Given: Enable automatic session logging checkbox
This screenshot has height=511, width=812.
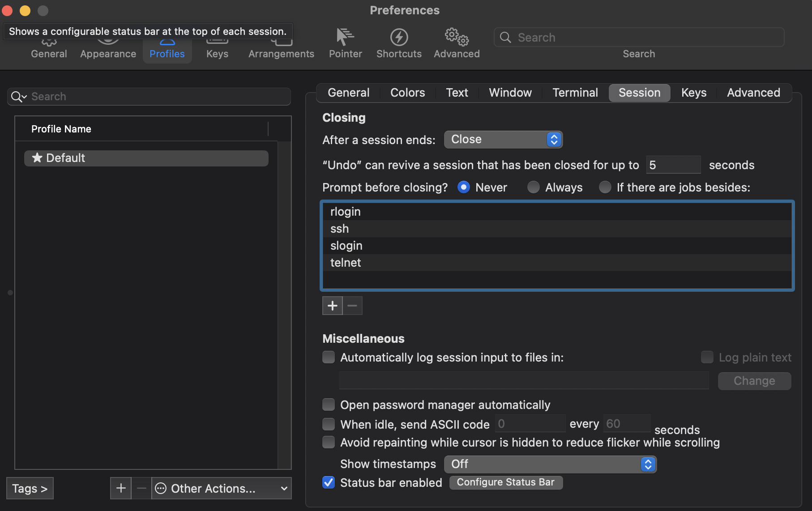Looking at the screenshot, I should [329, 357].
